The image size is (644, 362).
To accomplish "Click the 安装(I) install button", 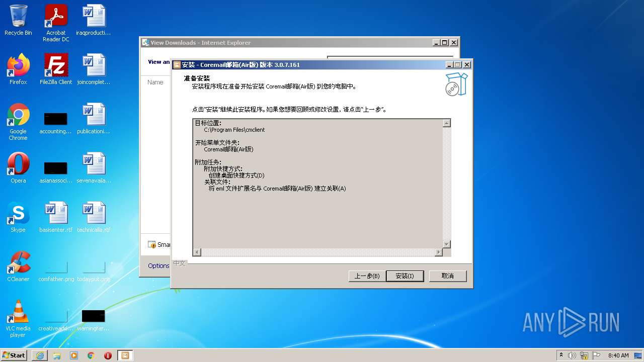I will (405, 276).
